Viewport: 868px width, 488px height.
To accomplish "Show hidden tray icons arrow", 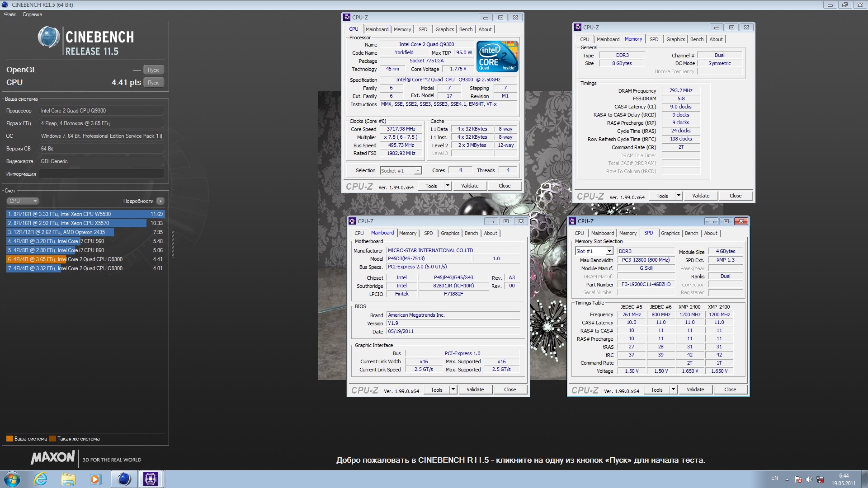I will point(787,479).
